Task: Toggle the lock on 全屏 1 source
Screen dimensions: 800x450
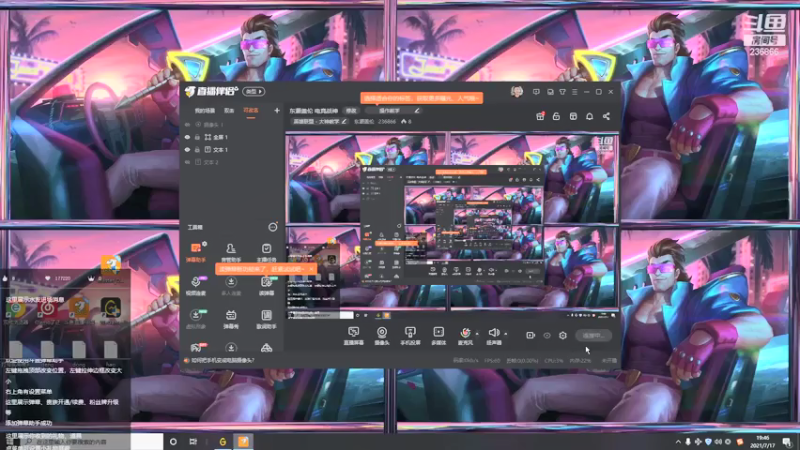Action: pyautogui.click(x=197, y=137)
